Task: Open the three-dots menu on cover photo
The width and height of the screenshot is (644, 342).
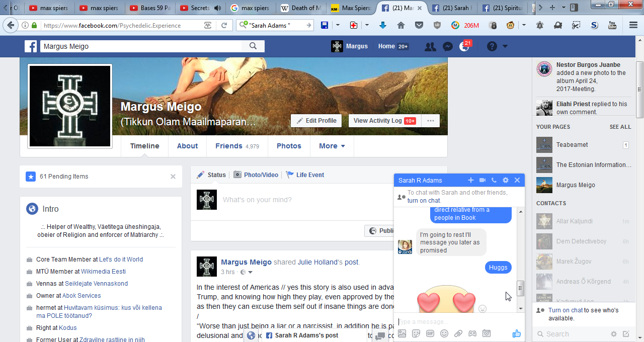Action: 430,121
